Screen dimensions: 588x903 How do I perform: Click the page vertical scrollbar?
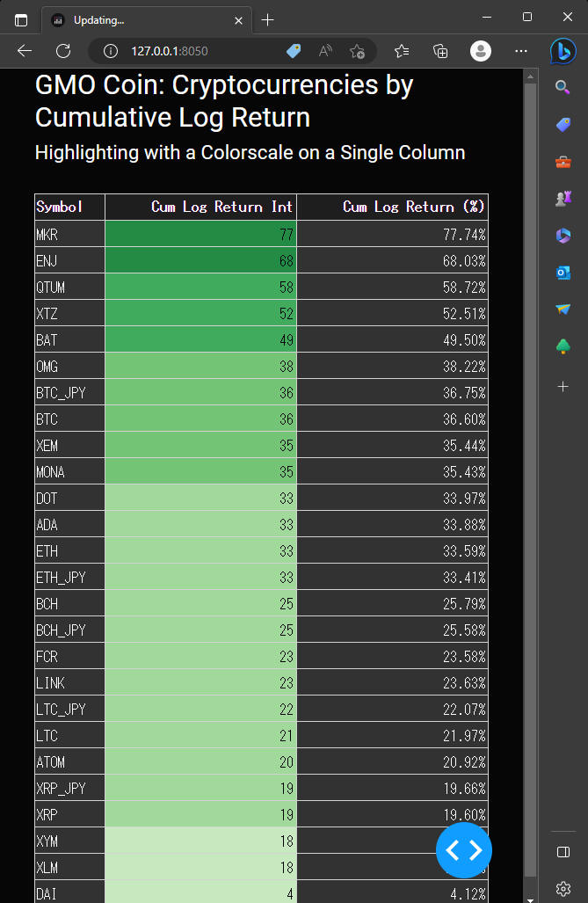click(x=530, y=478)
